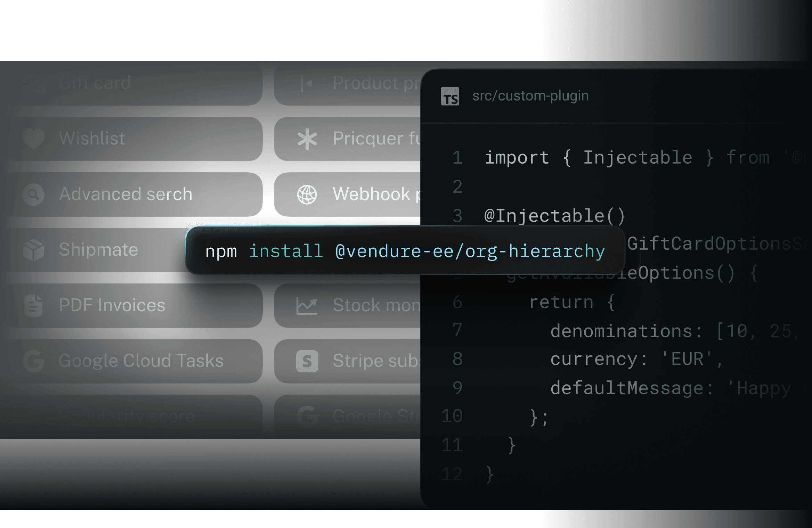Select the Google Cloud Tasks label
Image resolution: width=812 pixels, height=528 pixels.
141,361
